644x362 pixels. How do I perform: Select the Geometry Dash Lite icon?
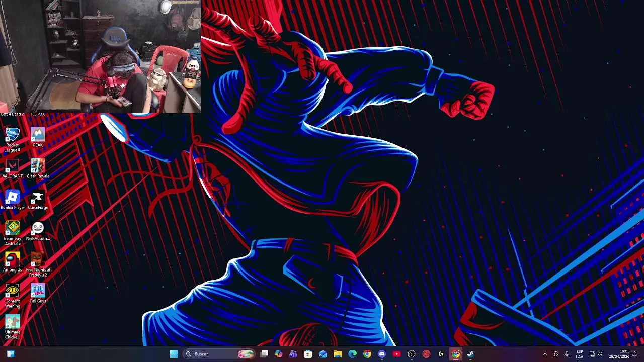(x=12, y=234)
